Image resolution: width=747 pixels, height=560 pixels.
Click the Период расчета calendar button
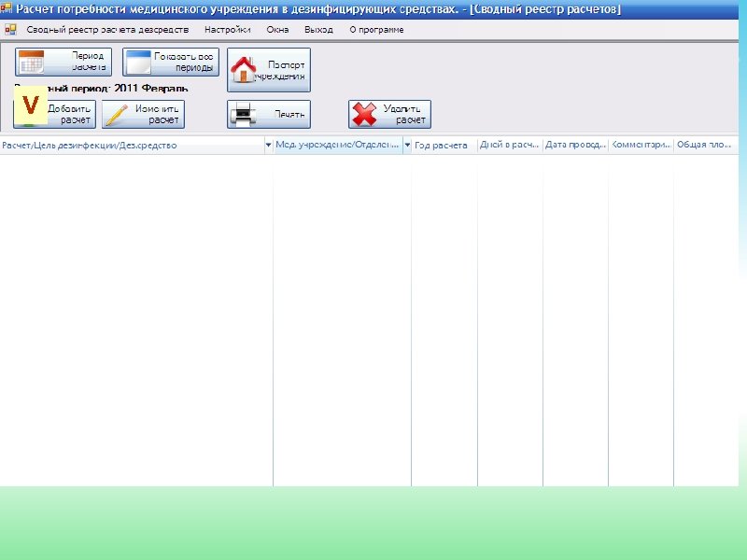click(63, 62)
